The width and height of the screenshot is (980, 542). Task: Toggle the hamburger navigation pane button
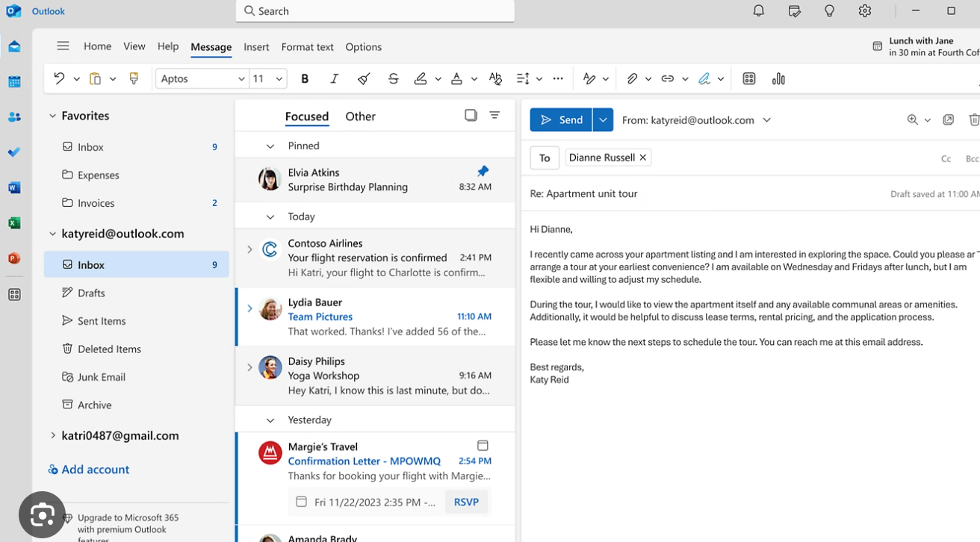point(63,46)
